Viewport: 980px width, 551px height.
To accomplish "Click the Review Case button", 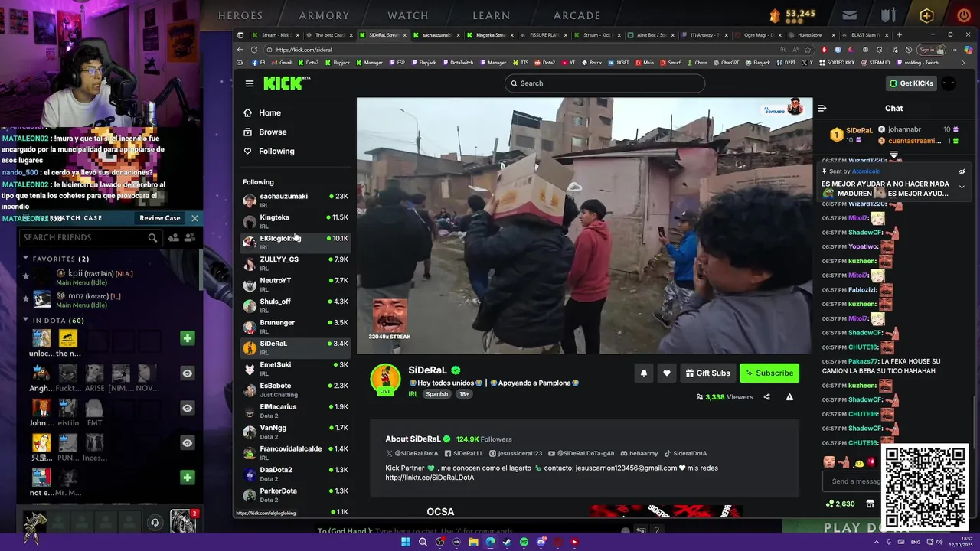I will click(160, 218).
